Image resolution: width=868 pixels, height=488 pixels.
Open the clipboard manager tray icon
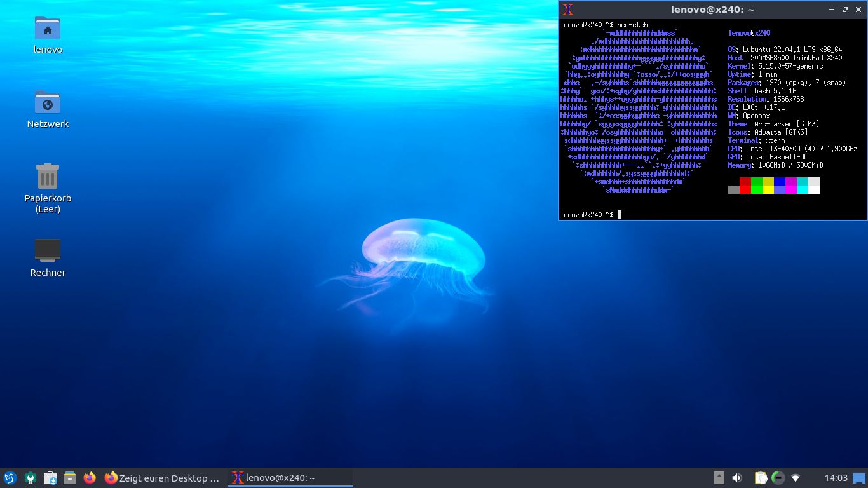click(x=761, y=478)
